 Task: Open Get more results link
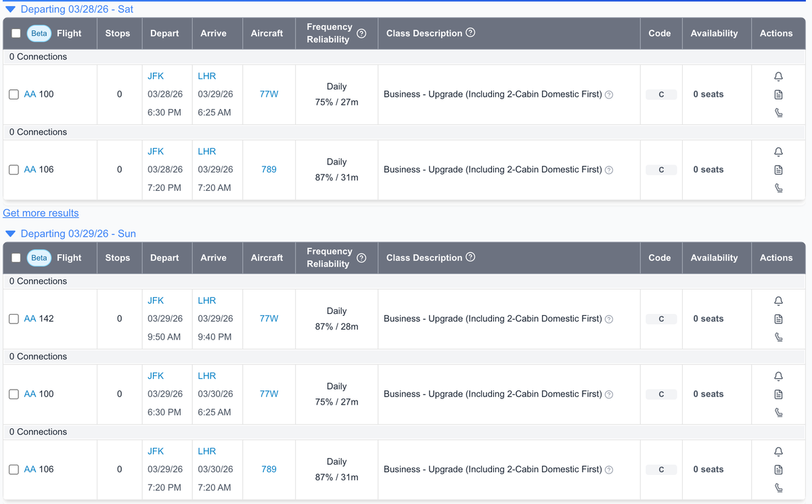point(40,213)
